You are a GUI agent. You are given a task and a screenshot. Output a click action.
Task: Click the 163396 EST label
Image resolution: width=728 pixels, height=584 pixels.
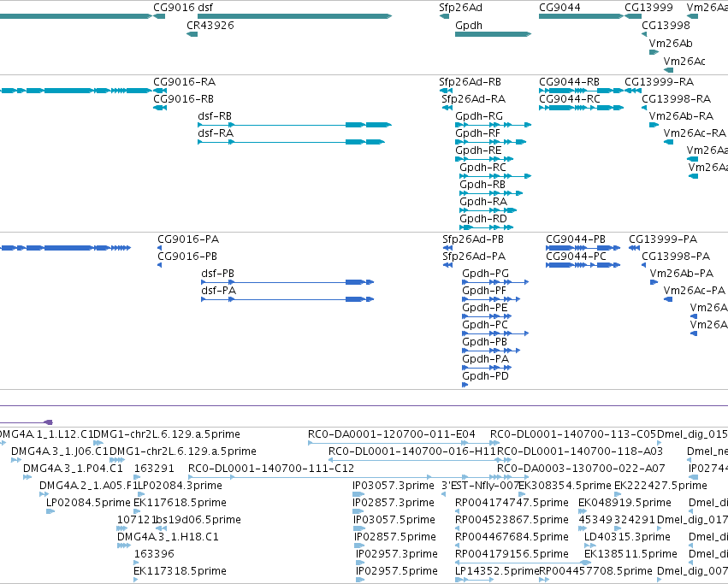coord(154,554)
